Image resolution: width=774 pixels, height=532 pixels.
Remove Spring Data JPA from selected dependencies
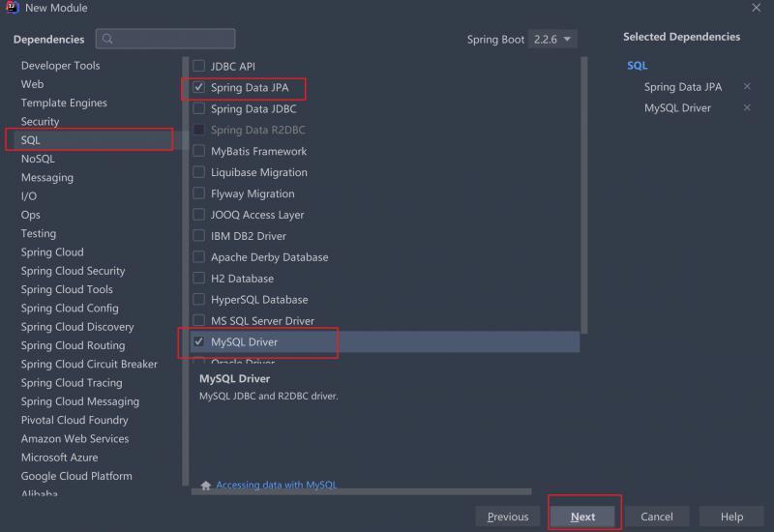tap(747, 86)
